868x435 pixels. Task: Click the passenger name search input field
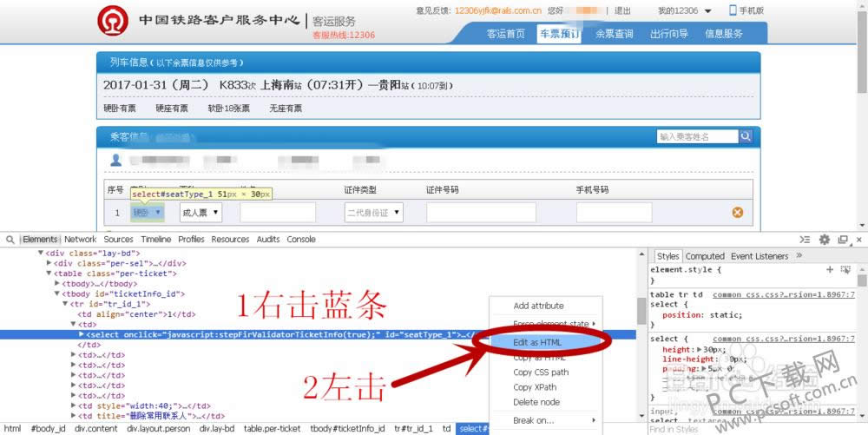click(697, 136)
